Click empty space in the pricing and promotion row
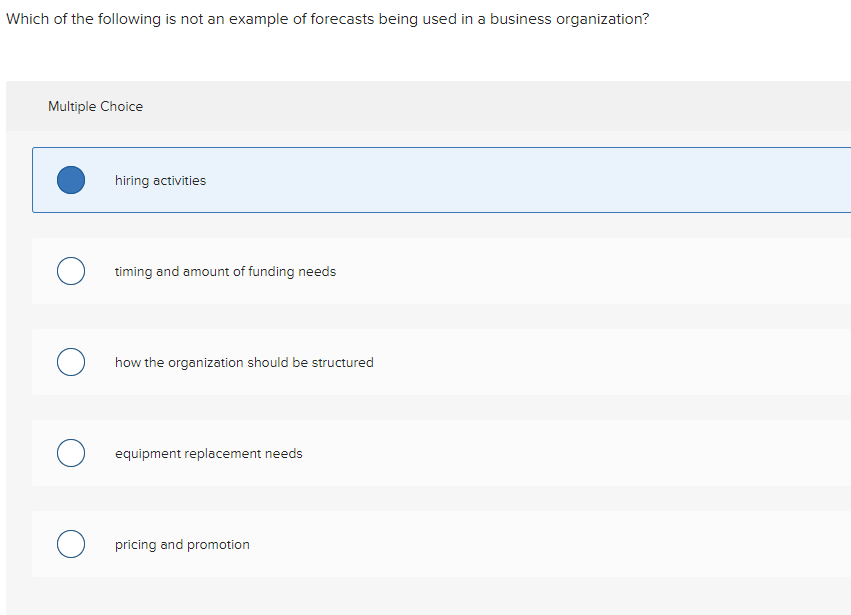The image size is (851, 615). [560, 545]
